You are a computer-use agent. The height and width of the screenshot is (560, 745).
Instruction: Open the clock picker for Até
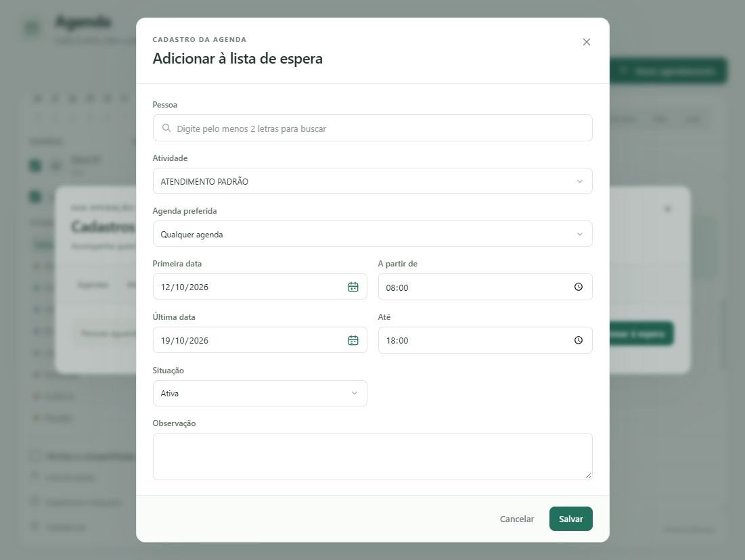click(579, 340)
